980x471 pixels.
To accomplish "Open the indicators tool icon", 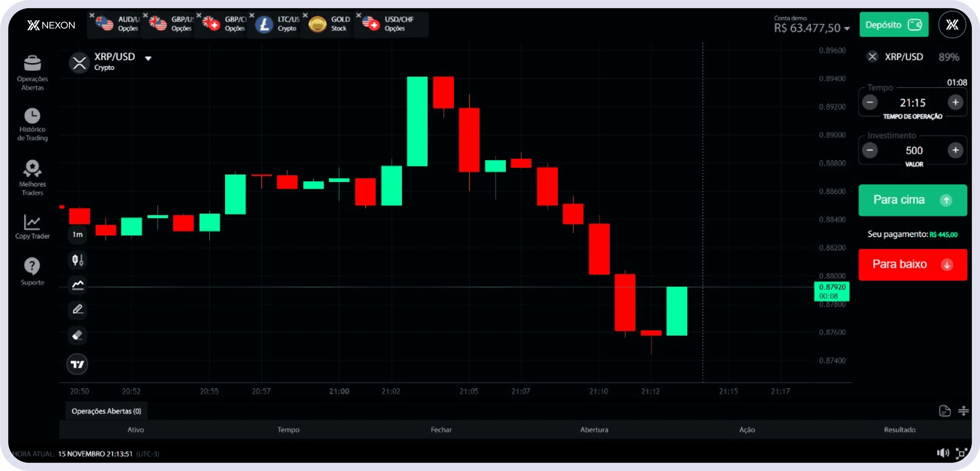I will point(78,285).
